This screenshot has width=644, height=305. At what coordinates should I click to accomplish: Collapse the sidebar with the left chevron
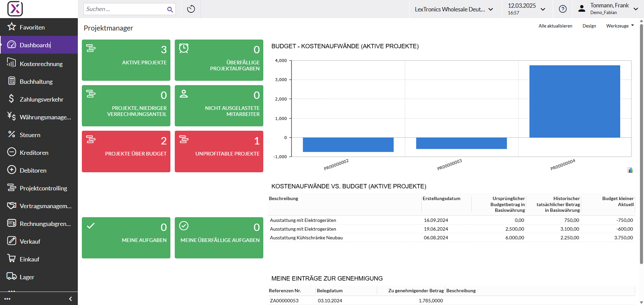point(70,299)
